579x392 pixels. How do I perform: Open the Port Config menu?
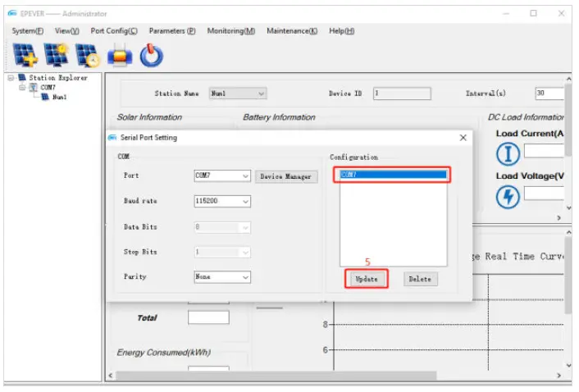[x=114, y=30]
